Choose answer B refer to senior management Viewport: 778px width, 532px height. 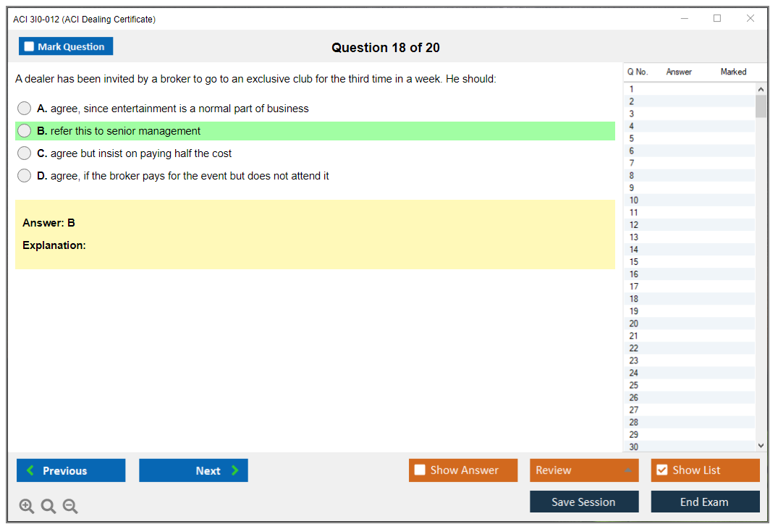[25, 131]
